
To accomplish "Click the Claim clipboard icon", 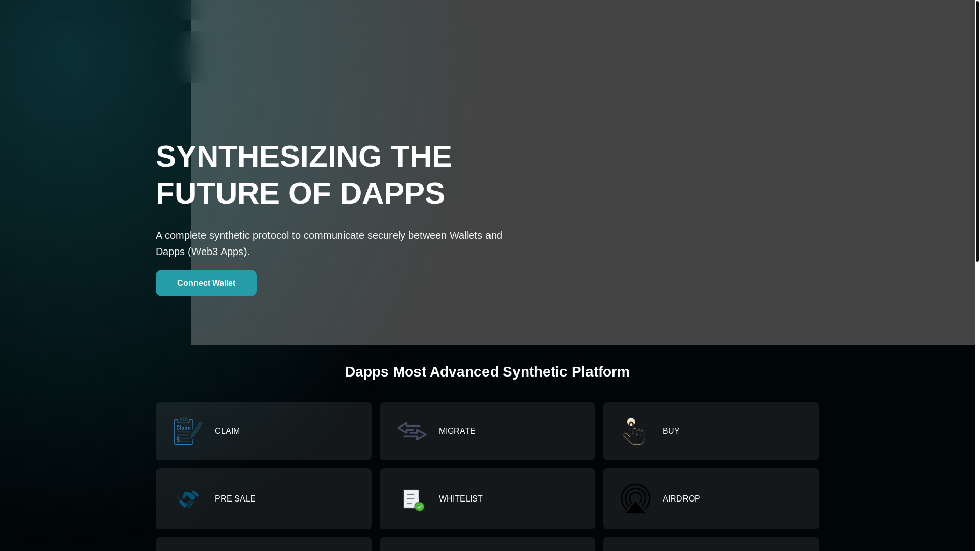I will [188, 431].
